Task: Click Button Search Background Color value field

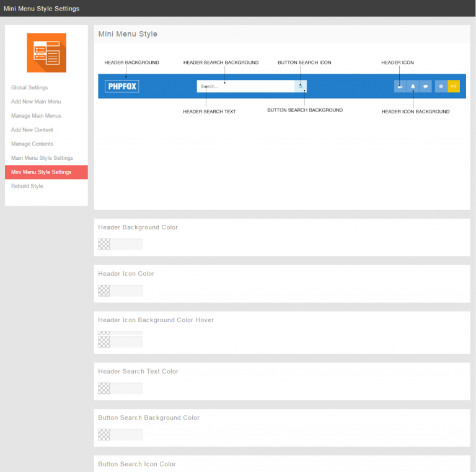Action: click(x=126, y=435)
